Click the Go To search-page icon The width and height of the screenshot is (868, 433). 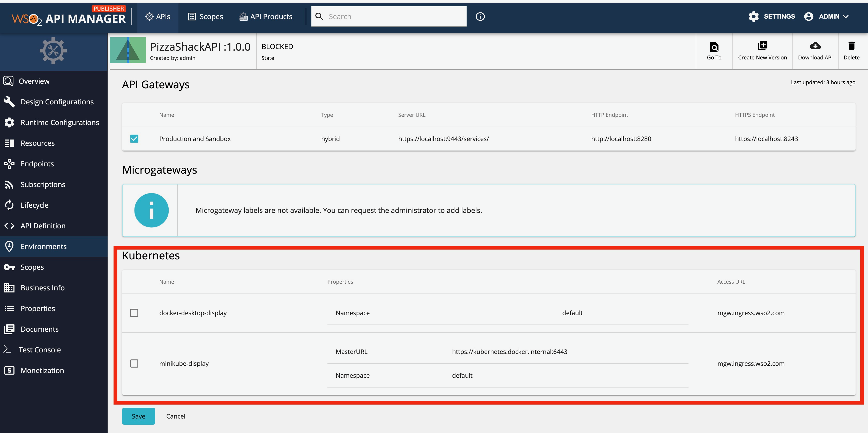(x=714, y=47)
